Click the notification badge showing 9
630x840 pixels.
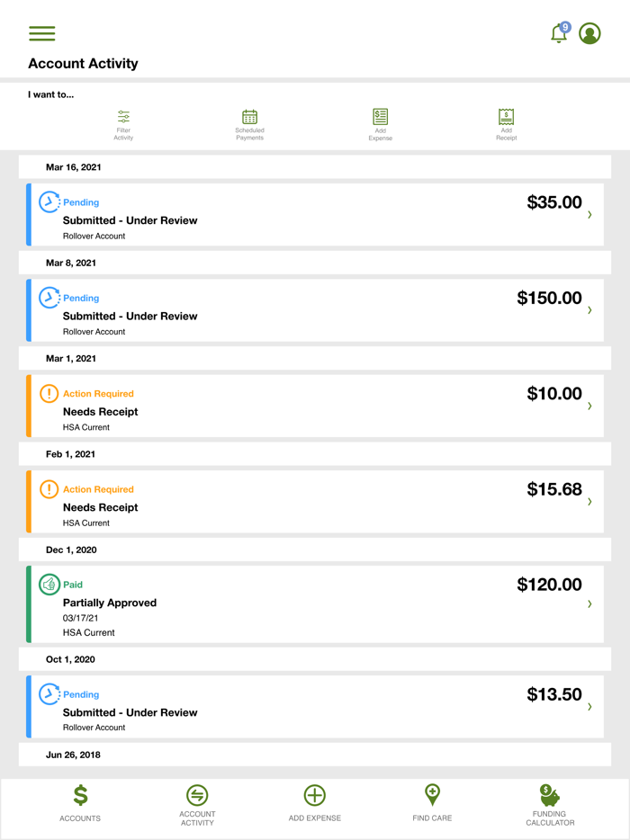[566, 25]
